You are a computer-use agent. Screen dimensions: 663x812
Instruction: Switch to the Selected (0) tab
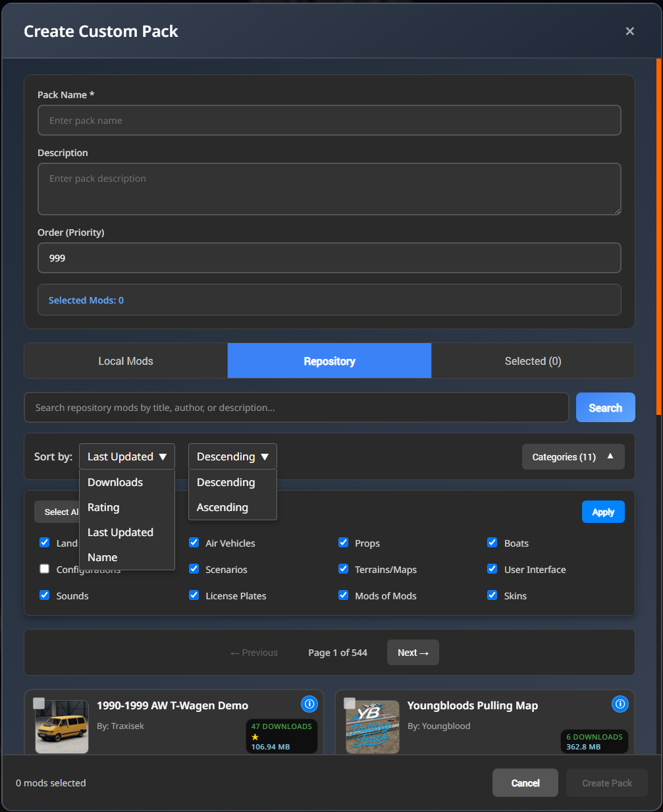(533, 361)
